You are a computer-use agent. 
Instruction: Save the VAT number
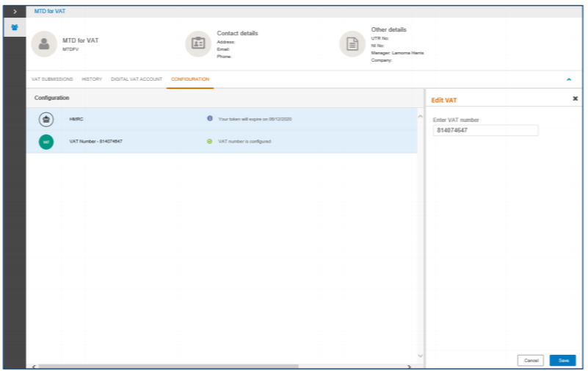pyautogui.click(x=563, y=361)
